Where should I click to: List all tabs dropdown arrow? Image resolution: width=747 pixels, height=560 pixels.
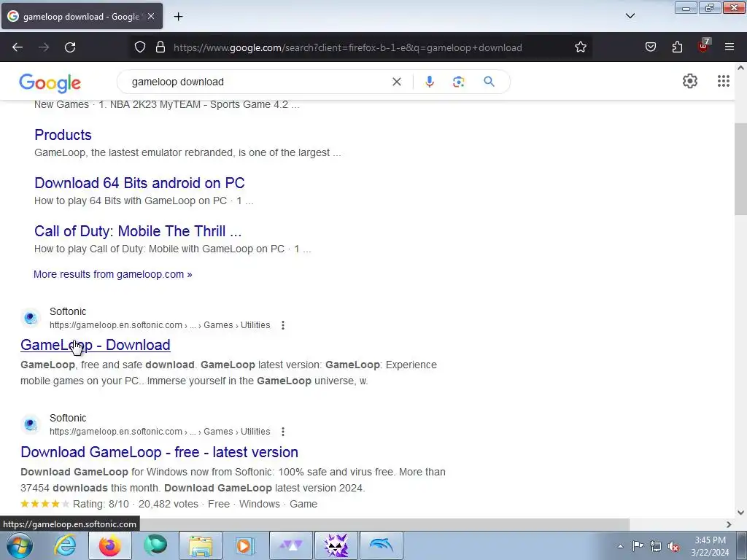point(630,16)
